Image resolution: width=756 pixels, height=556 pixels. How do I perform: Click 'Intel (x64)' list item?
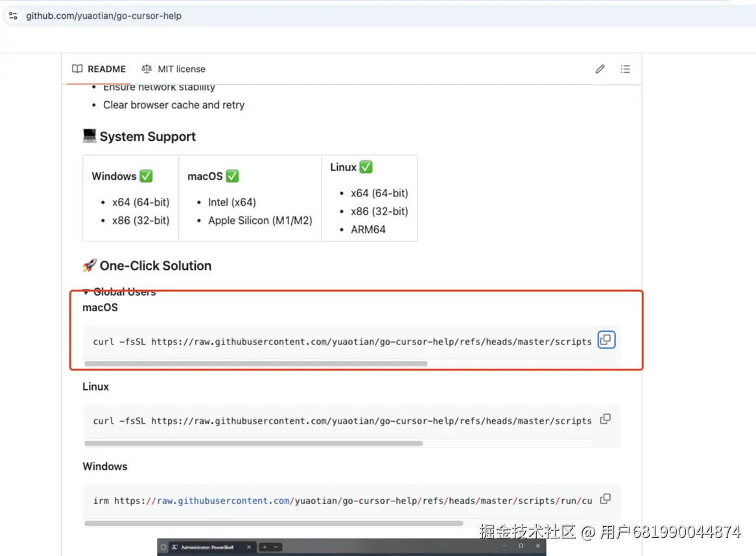tap(232, 202)
